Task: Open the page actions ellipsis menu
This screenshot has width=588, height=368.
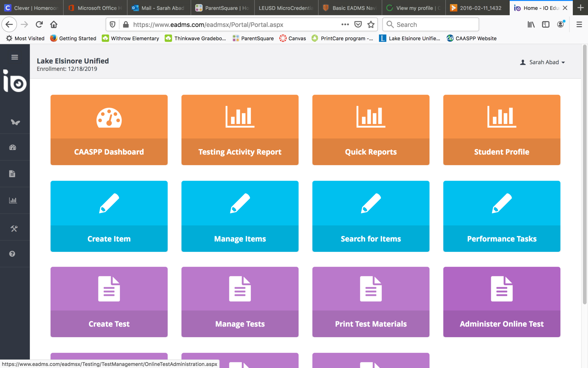Action: pos(345,24)
